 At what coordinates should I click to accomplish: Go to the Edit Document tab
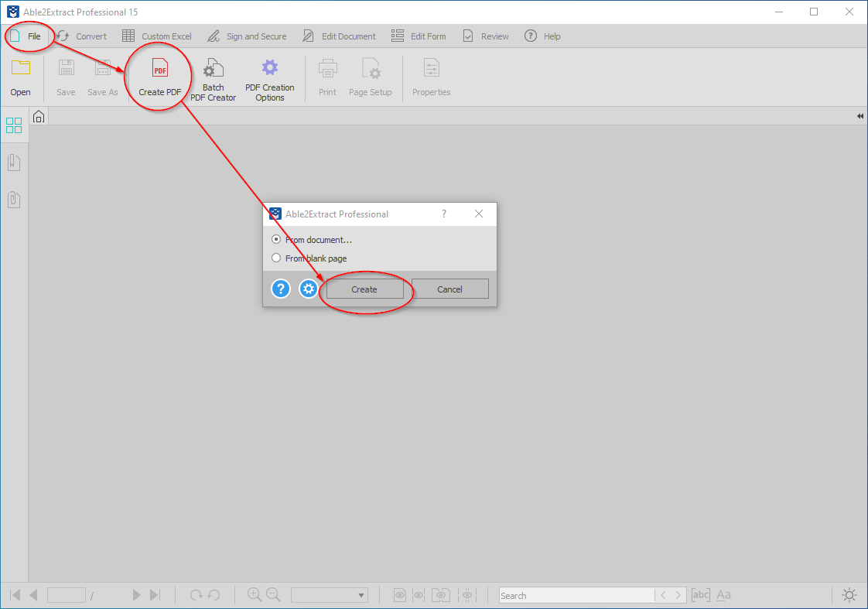point(340,36)
